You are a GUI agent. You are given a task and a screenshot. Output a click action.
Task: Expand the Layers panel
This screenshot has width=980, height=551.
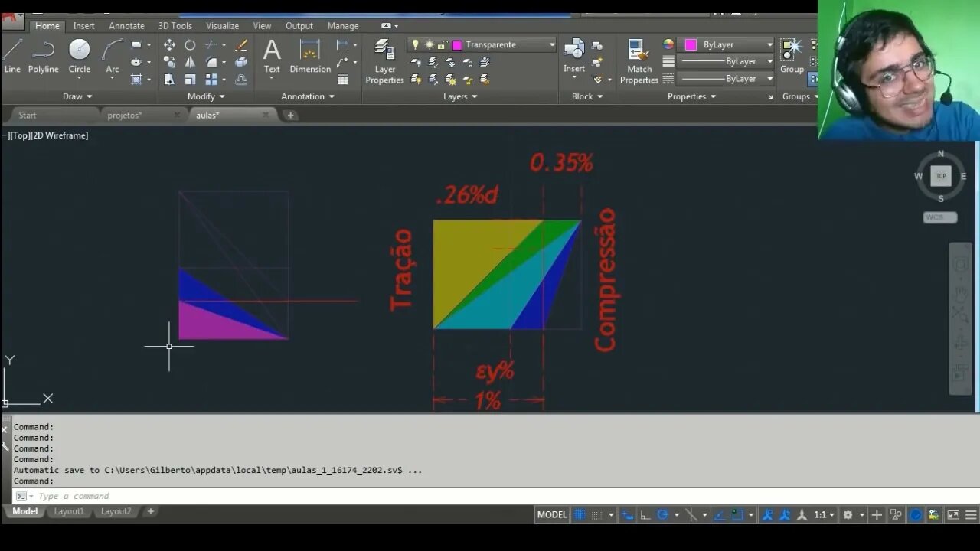point(460,96)
